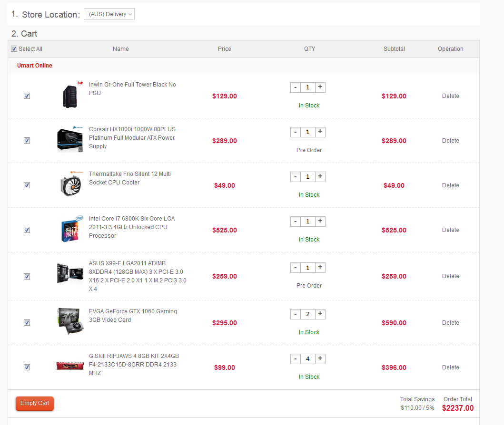Click the $590.00 subtotal for EVGA card
The image size is (504, 425).
coord(394,323)
